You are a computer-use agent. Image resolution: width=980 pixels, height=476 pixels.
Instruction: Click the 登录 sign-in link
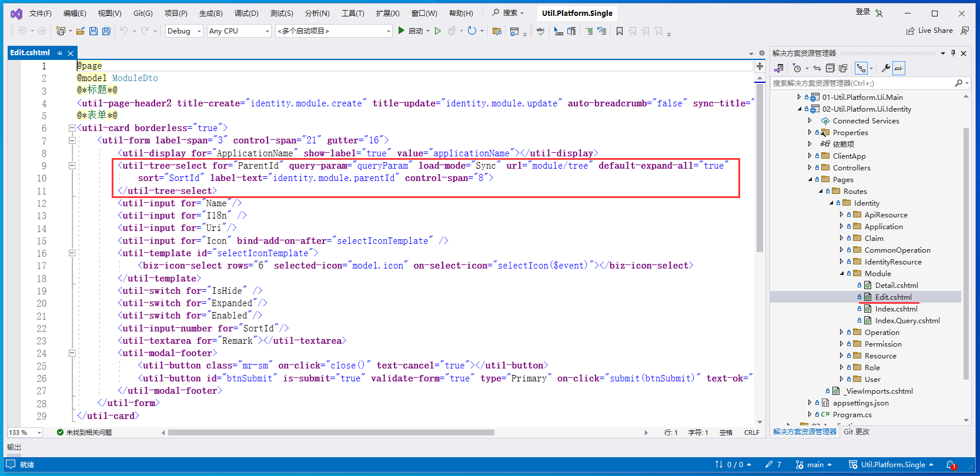(x=863, y=12)
